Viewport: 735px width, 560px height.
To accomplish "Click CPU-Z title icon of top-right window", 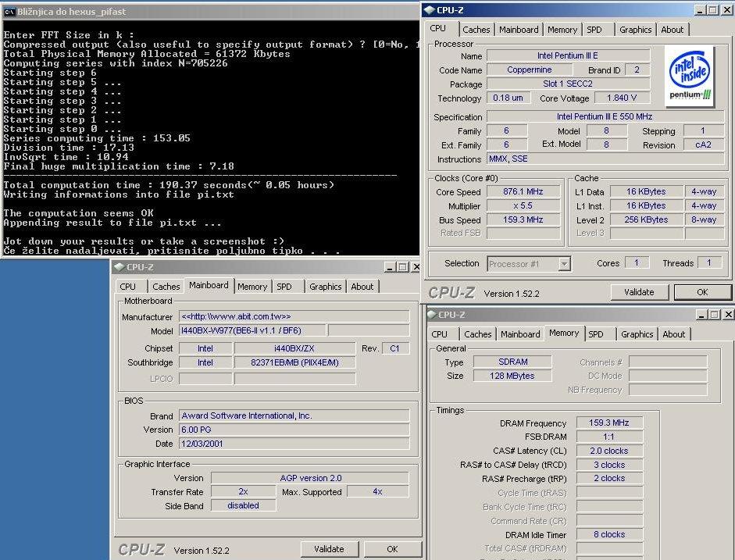I will point(429,10).
